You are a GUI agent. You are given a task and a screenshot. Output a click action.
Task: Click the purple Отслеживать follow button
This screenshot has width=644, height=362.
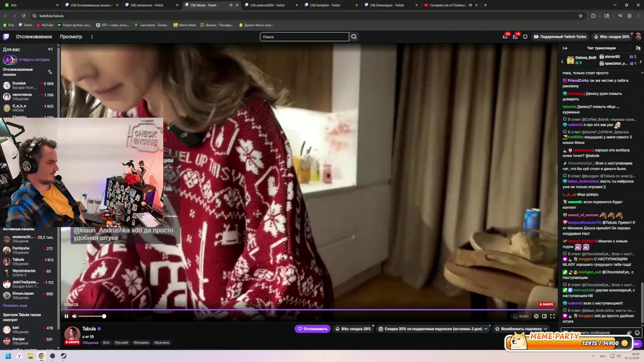(312, 329)
